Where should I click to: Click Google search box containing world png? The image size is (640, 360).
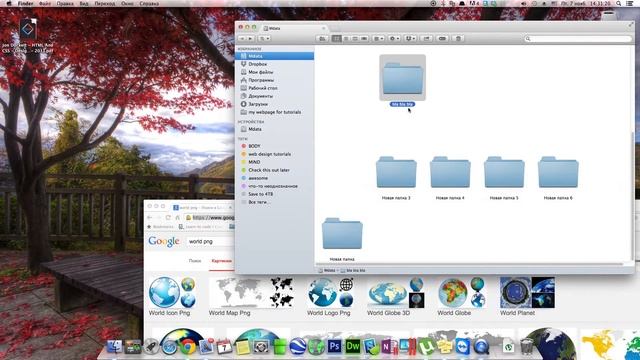coord(210,241)
